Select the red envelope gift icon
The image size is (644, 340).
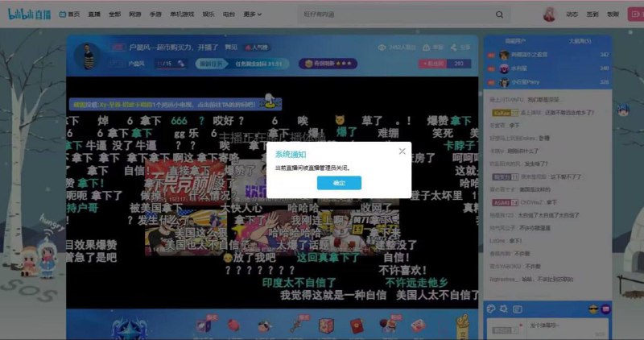pos(357,326)
